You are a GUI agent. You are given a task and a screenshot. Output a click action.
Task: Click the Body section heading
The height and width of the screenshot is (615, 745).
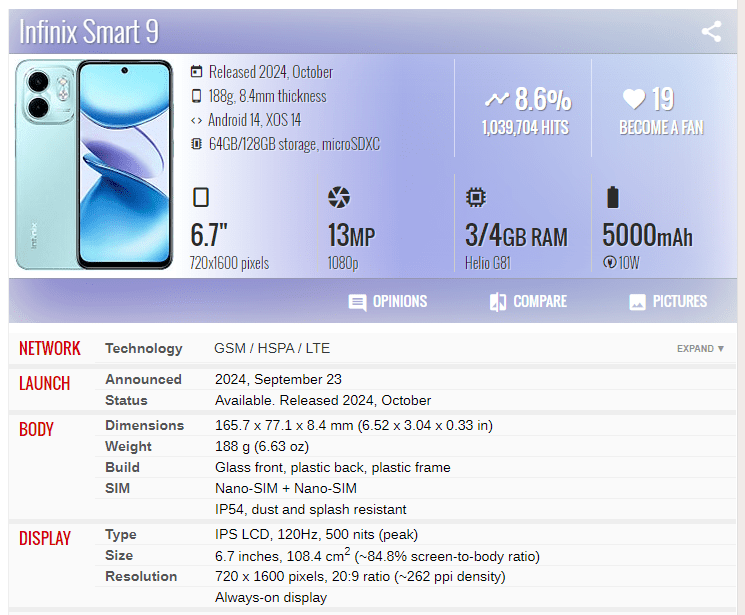tap(36, 429)
